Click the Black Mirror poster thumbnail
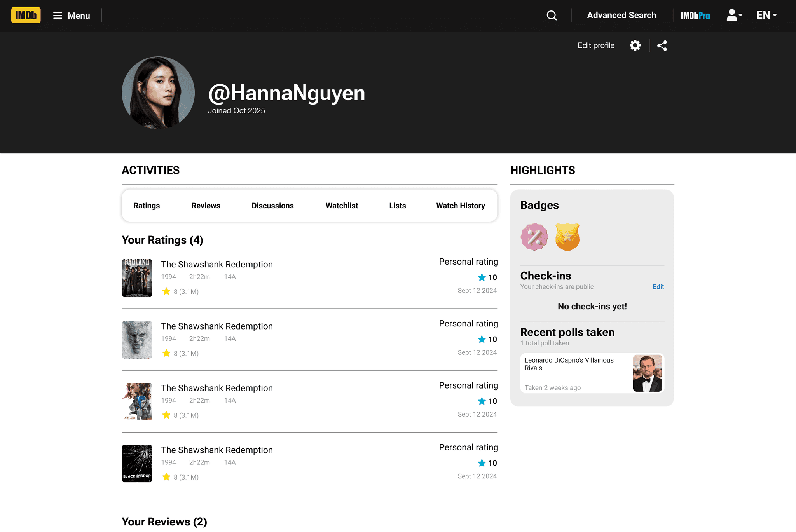Viewport: 796px width, 532px height. (137, 463)
